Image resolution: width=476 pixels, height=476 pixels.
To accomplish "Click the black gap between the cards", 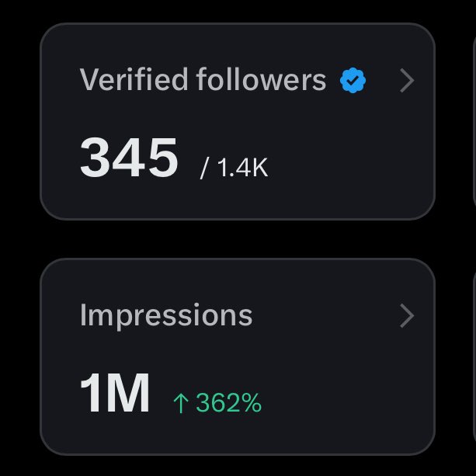I will pyautogui.click(x=238, y=239).
